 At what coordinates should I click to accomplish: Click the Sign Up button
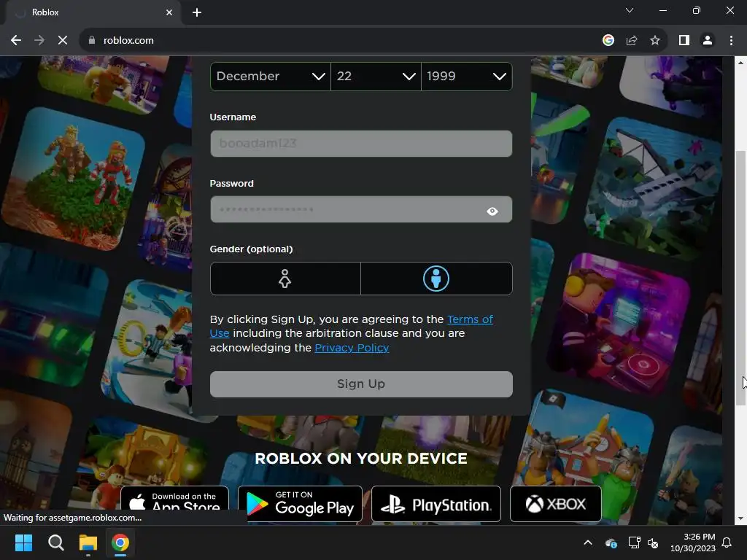click(361, 384)
